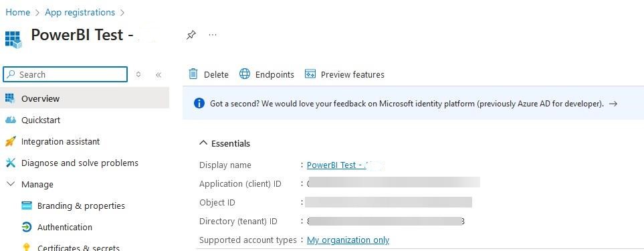
Task: Click the Display name label
Action: click(x=225, y=165)
